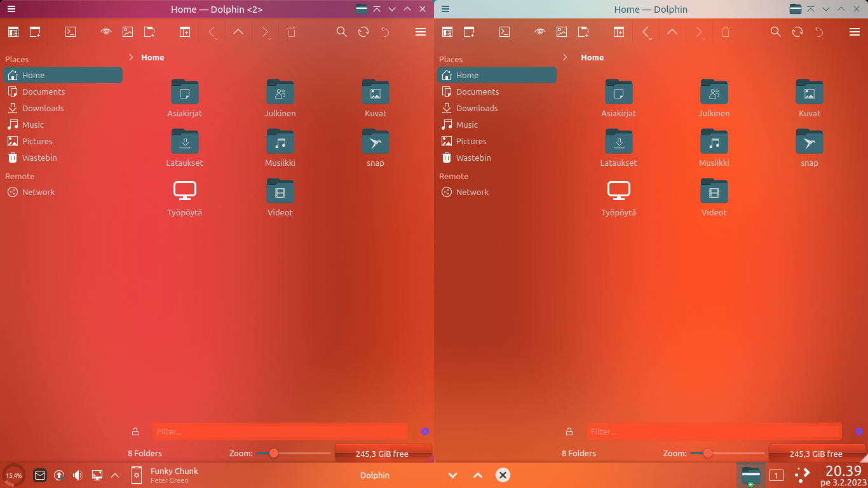Click trash delete icon in Dolphin <2> toolbar
Image resolution: width=868 pixels, height=488 pixels.
click(292, 32)
